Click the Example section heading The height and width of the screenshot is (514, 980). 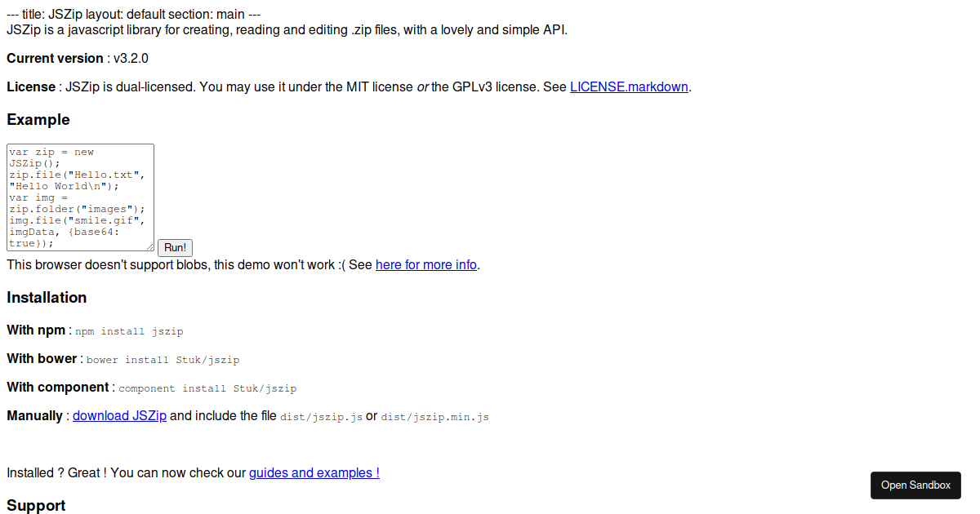[38, 119]
